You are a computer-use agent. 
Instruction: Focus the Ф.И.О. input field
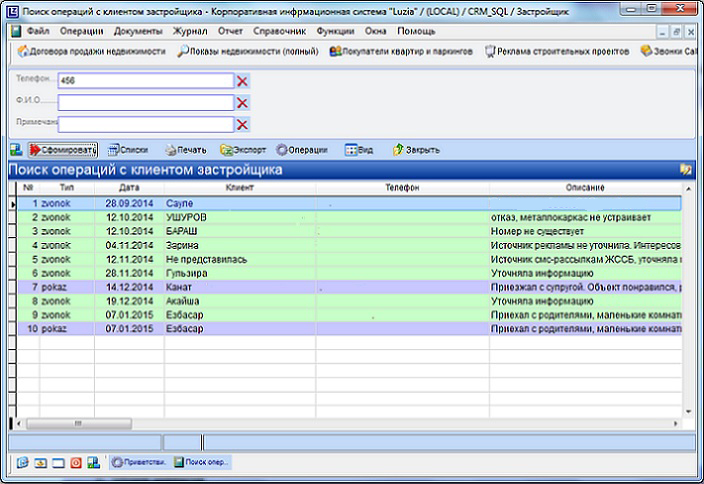146,102
